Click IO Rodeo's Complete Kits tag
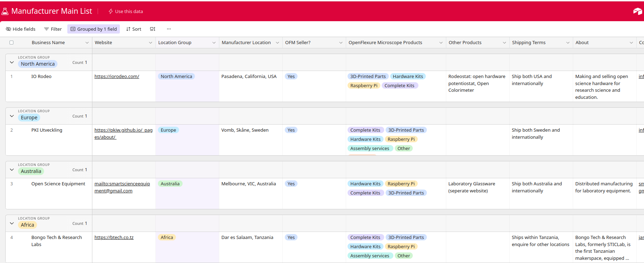Image resolution: width=644 pixels, height=263 pixels. click(399, 86)
